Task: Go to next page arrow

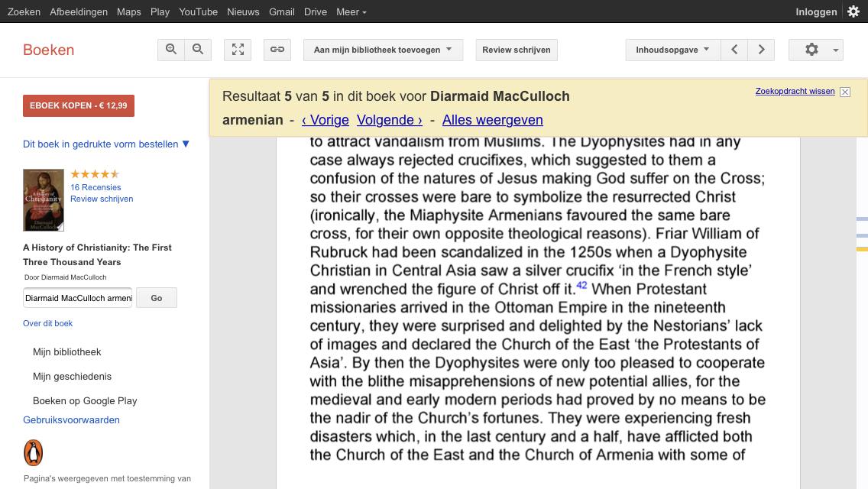Action: [x=761, y=50]
